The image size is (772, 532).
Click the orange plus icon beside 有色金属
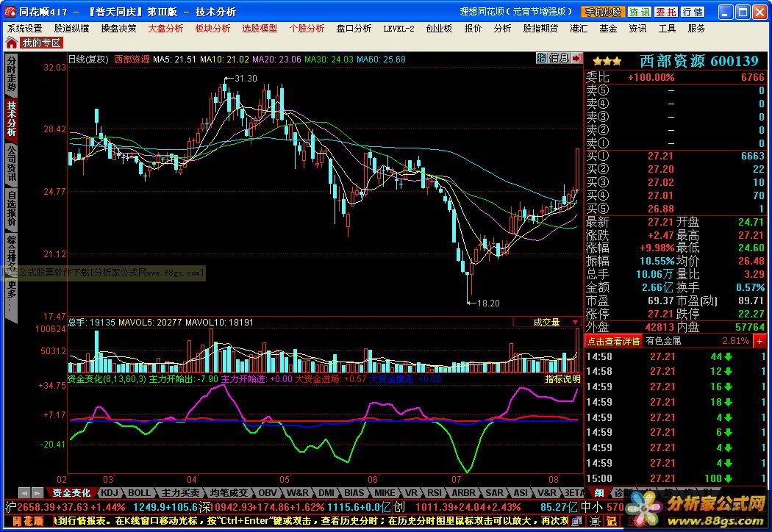point(760,341)
